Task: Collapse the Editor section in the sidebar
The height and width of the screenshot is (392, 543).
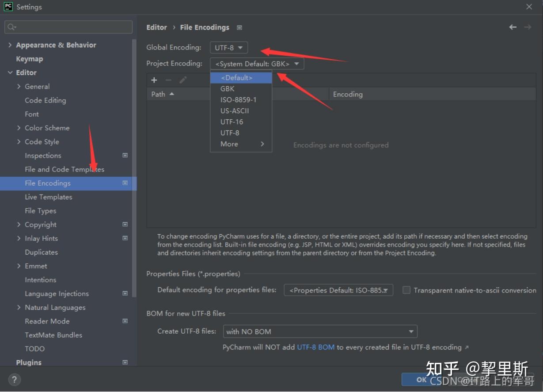Action: point(10,72)
